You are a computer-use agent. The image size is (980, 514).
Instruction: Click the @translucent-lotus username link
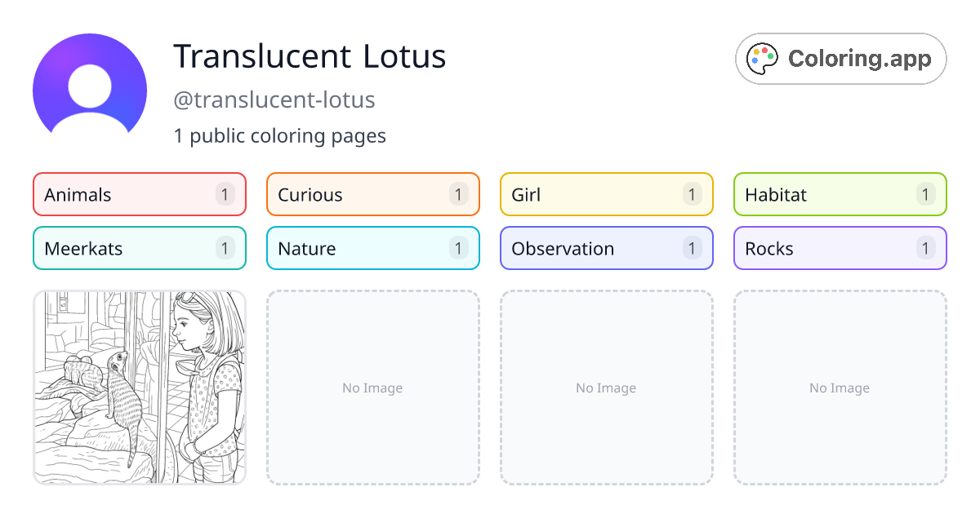click(x=274, y=100)
